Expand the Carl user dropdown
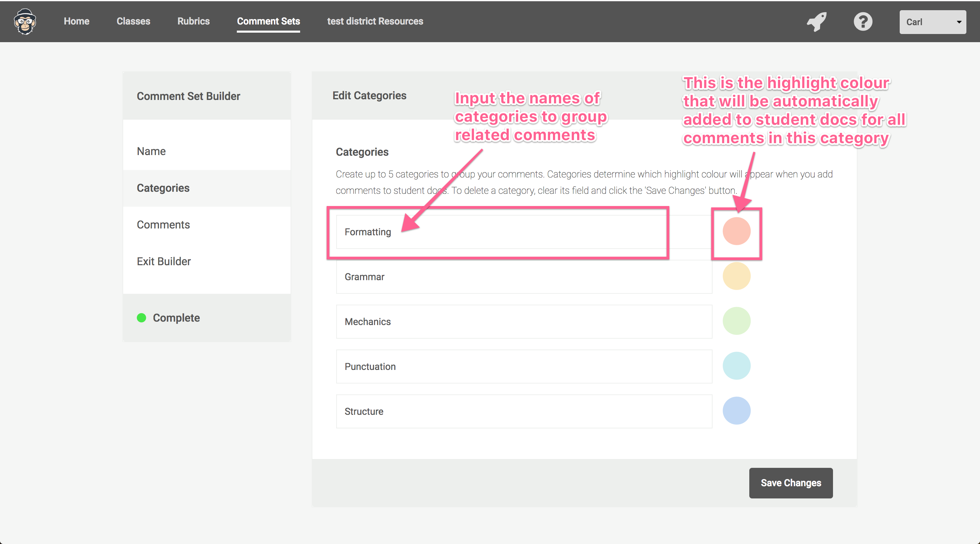Viewport: 980px width, 544px height. (x=932, y=22)
